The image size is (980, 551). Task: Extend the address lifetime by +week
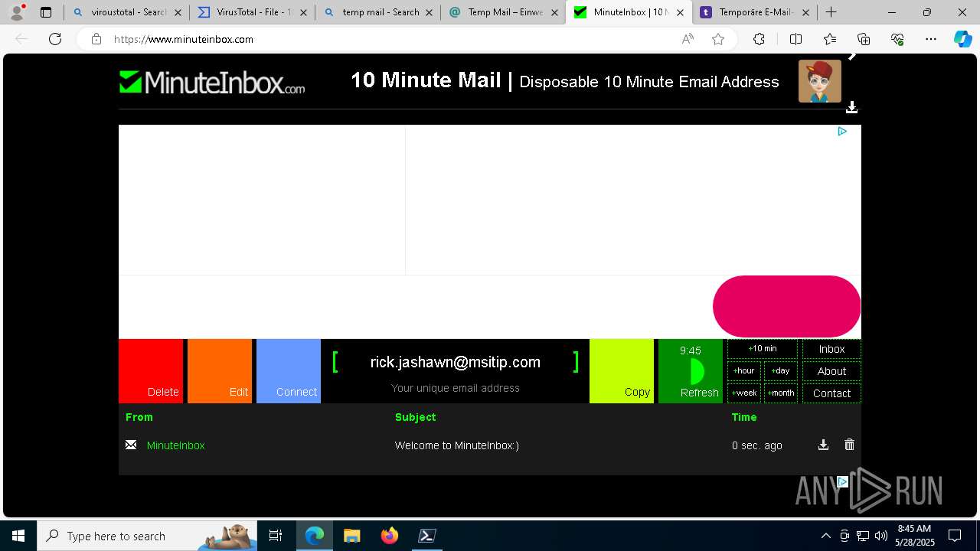click(x=744, y=393)
